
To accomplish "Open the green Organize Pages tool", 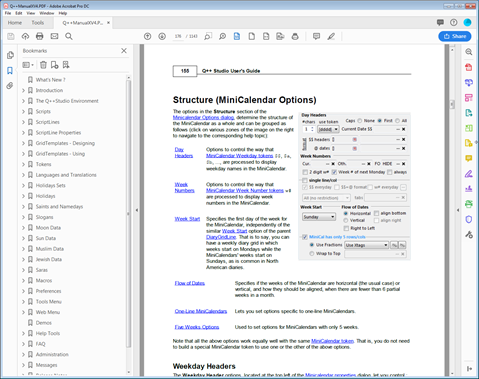I will [469, 128].
